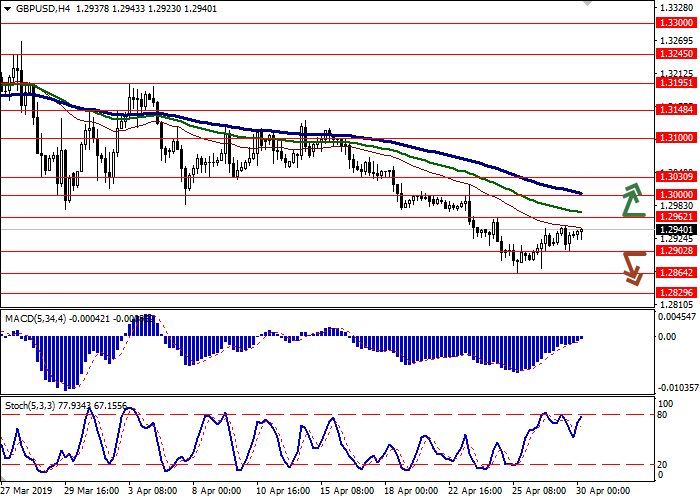
Task: Click the gray chart shift triangle marker
Action: [586, 5]
